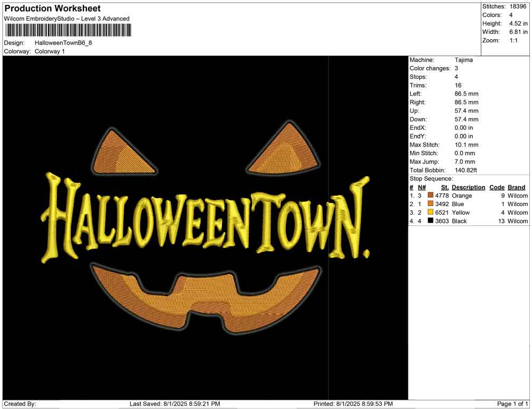The image size is (532, 409).
Task: Click the 'Blue' description in stop sequence
Action: click(x=458, y=204)
